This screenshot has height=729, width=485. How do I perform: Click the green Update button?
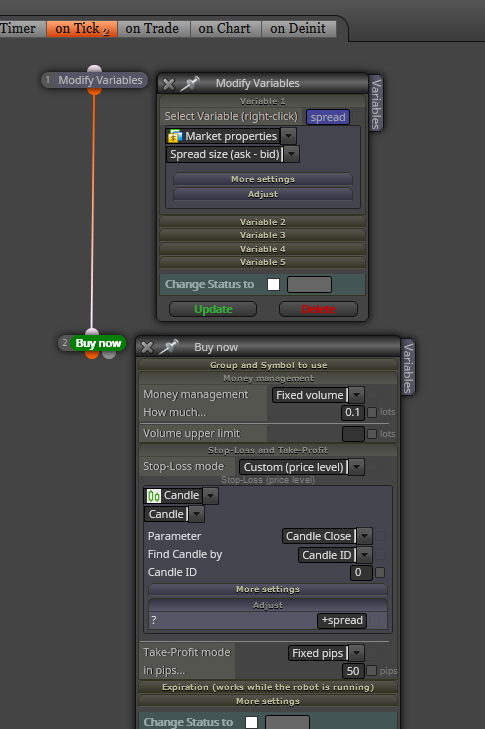[213, 309]
